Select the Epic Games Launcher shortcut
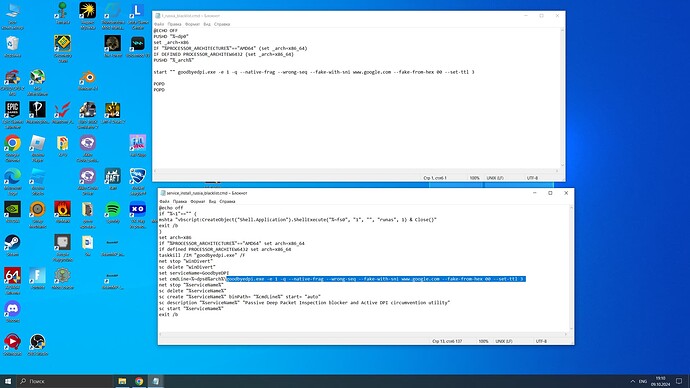This screenshot has width=690, height=388. pos(12,113)
